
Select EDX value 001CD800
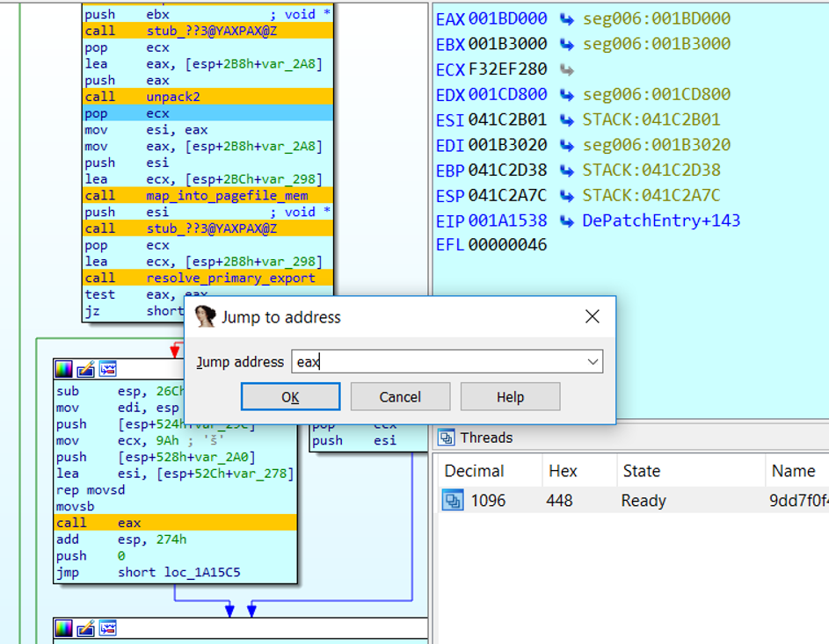pyautogui.click(x=507, y=95)
